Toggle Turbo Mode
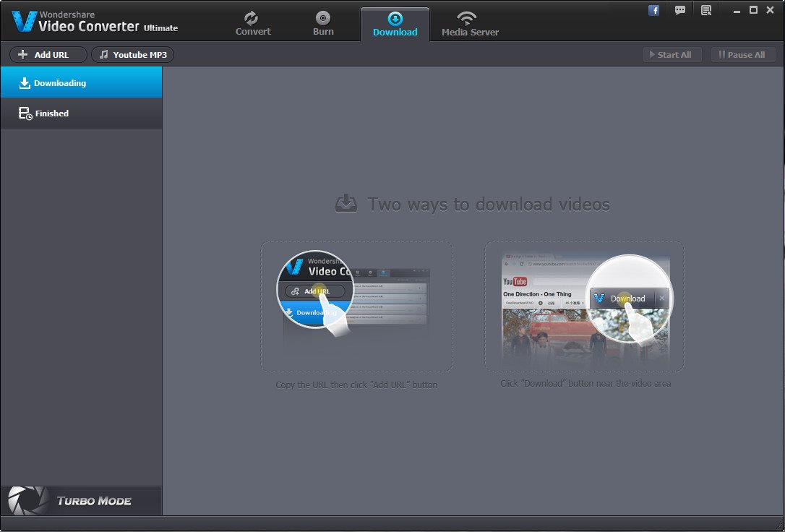The width and height of the screenshot is (785, 532). point(81,500)
